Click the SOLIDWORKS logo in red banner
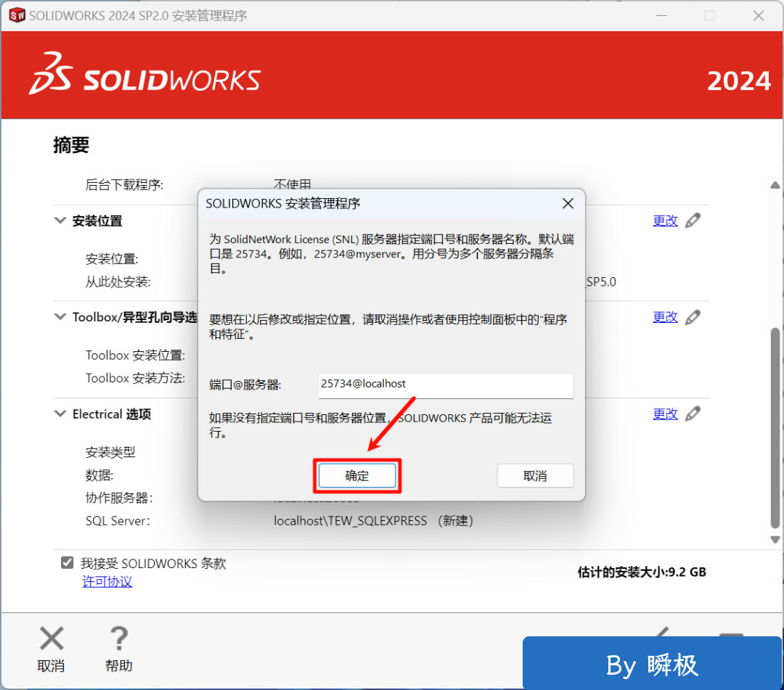 pos(145,74)
